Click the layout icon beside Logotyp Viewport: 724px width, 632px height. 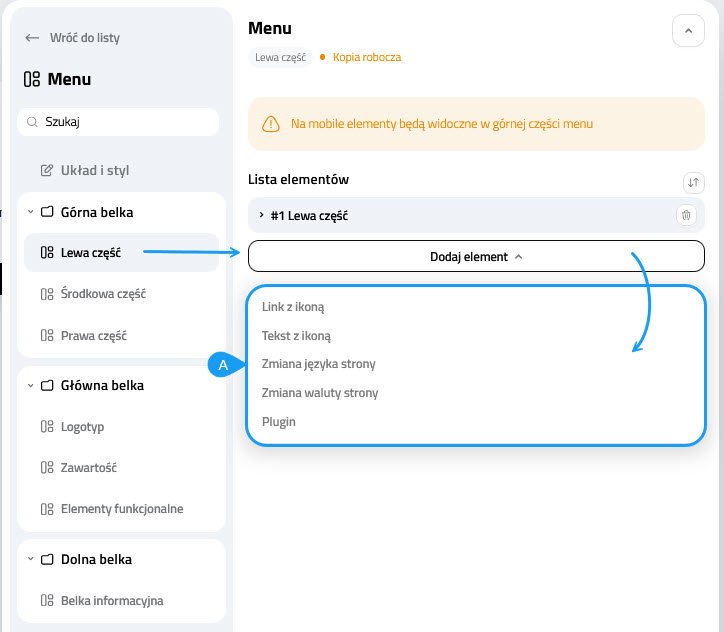(x=46, y=427)
